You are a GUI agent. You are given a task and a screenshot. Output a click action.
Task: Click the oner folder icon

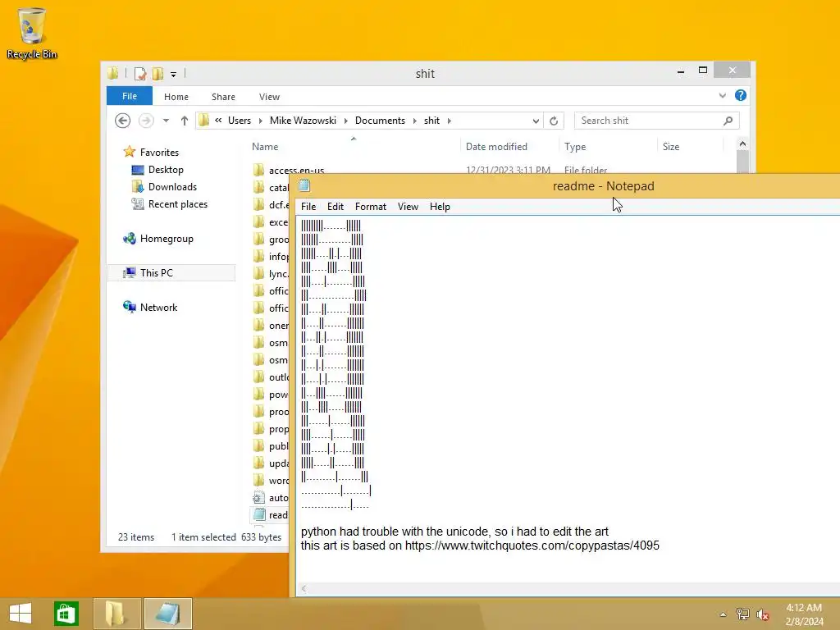pos(258,325)
